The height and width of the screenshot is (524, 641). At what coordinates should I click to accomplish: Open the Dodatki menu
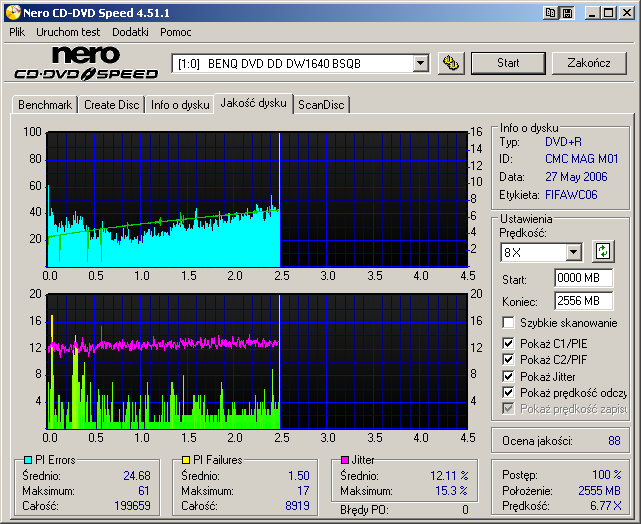(x=130, y=32)
